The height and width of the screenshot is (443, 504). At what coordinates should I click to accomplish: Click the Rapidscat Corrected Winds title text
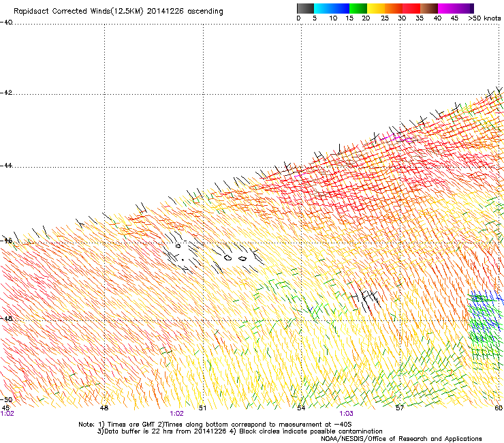[x=119, y=12]
